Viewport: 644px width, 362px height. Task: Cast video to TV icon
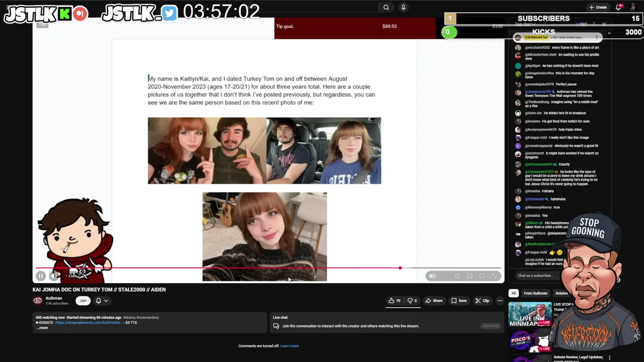pos(482,276)
